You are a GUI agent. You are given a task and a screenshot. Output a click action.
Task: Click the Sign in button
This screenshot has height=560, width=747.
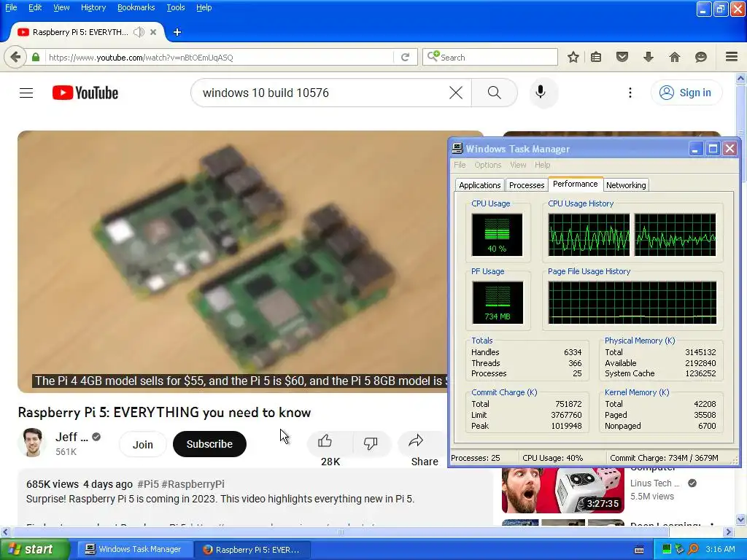686,93
